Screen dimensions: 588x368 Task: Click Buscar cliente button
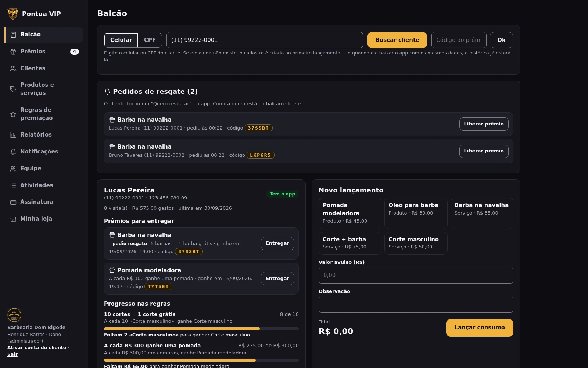click(x=397, y=40)
